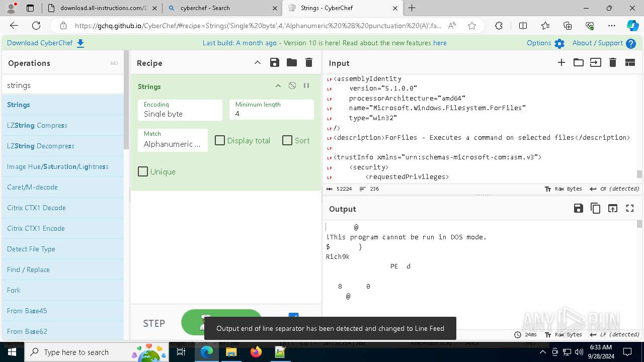The width and height of the screenshot is (644, 362).
Task: Open input Raw Bytes encoding selector
Action: click(563, 189)
